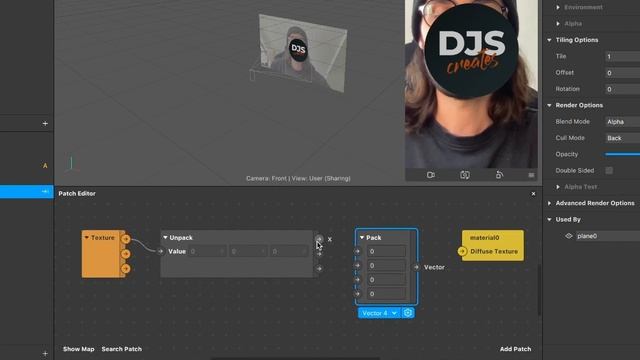Click the Offset value field
The height and width of the screenshot is (360, 640).
click(x=622, y=73)
